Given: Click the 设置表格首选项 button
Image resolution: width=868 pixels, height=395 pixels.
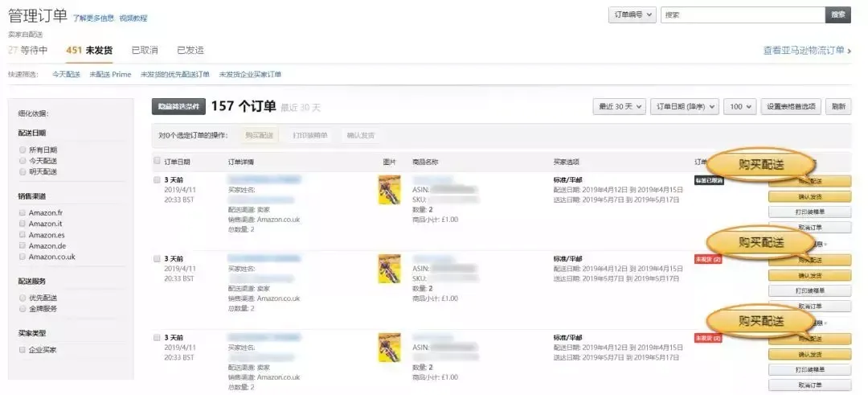Looking at the screenshot, I should pyautogui.click(x=791, y=107).
